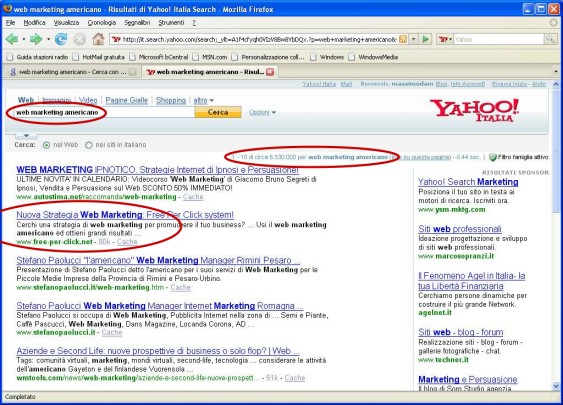
Task: Click the yellow Cerca button
Action: click(x=218, y=112)
